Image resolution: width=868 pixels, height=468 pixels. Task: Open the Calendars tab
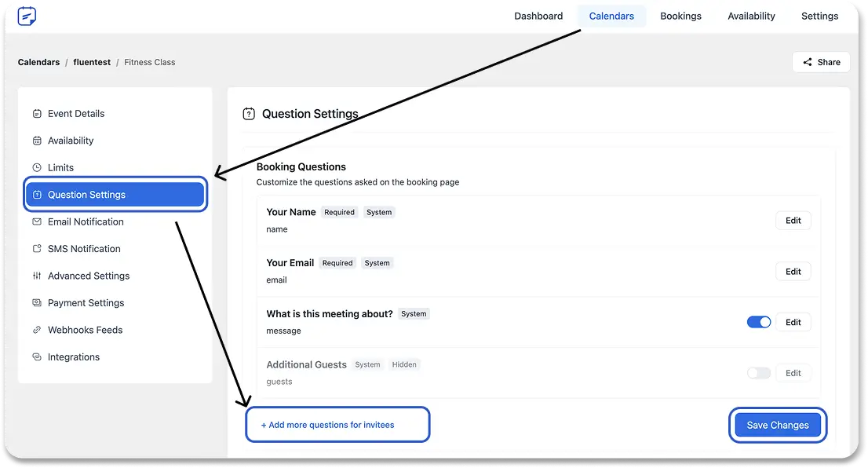611,16
